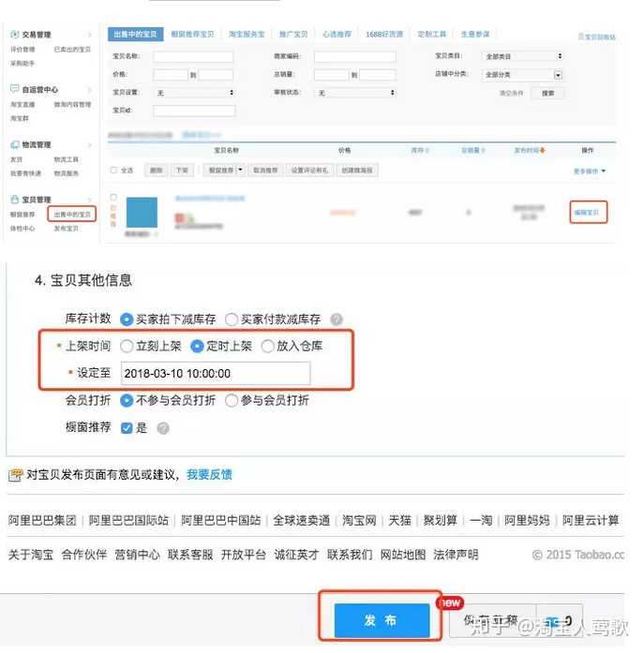Open the 宝贝回收站 recycle bin link
Screen dimensions: 644x653
(596, 37)
